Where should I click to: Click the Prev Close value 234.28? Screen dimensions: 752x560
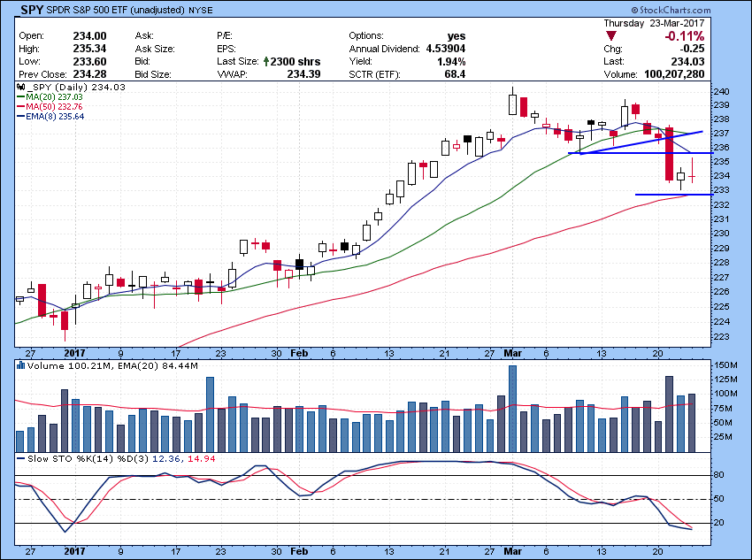tap(89, 74)
